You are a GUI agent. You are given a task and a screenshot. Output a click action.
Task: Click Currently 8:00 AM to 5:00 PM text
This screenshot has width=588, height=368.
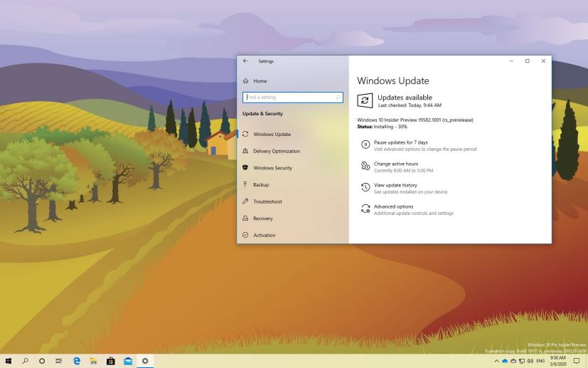(x=404, y=171)
